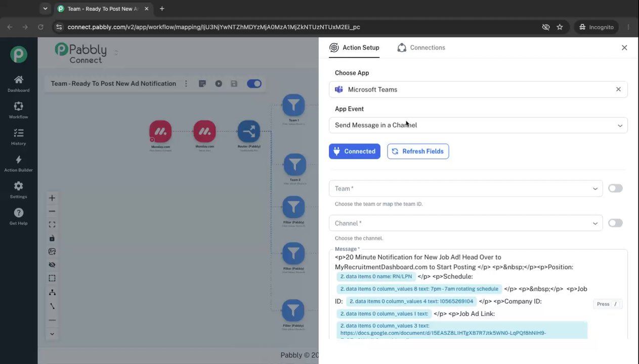639x364 pixels.
Task: Open the Team dropdown
Action: (465, 189)
